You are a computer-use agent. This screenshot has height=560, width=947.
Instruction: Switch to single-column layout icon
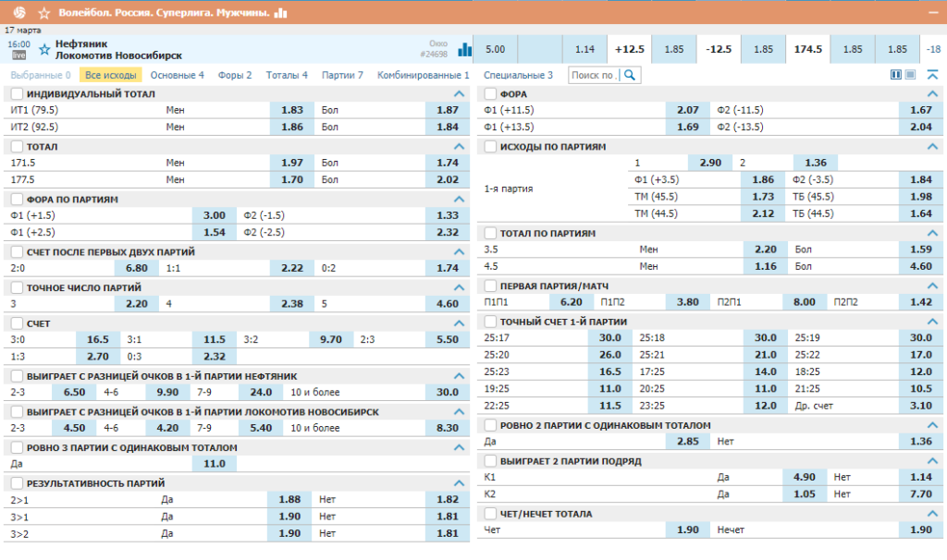(x=911, y=75)
